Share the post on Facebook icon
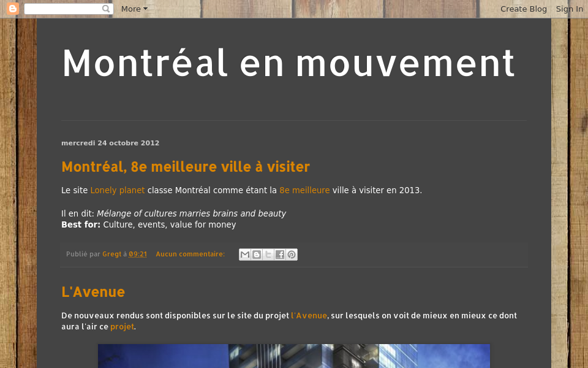Image resolution: width=588 pixels, height=368 pixels. tap(279, 254)
